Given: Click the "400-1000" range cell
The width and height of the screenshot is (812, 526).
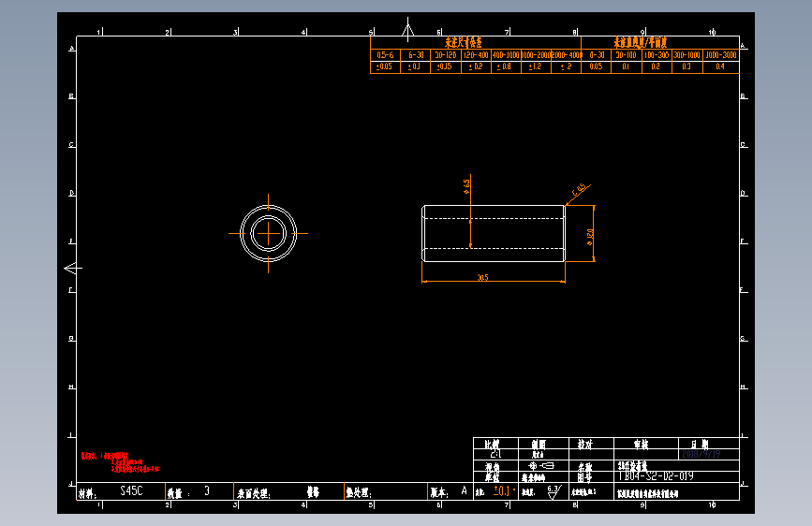Looking at the screenshot, I should (x=506, y=55).
